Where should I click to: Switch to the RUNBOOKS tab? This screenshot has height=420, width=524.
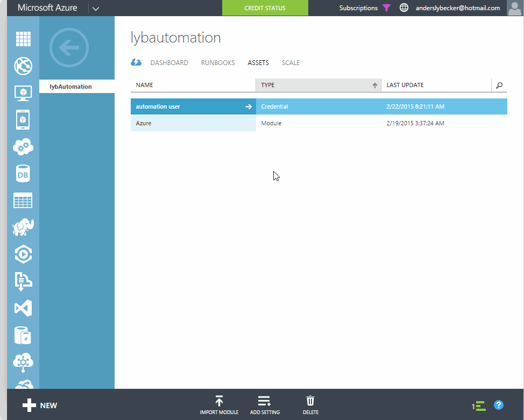pyautogui.click(x=218, y=63)
